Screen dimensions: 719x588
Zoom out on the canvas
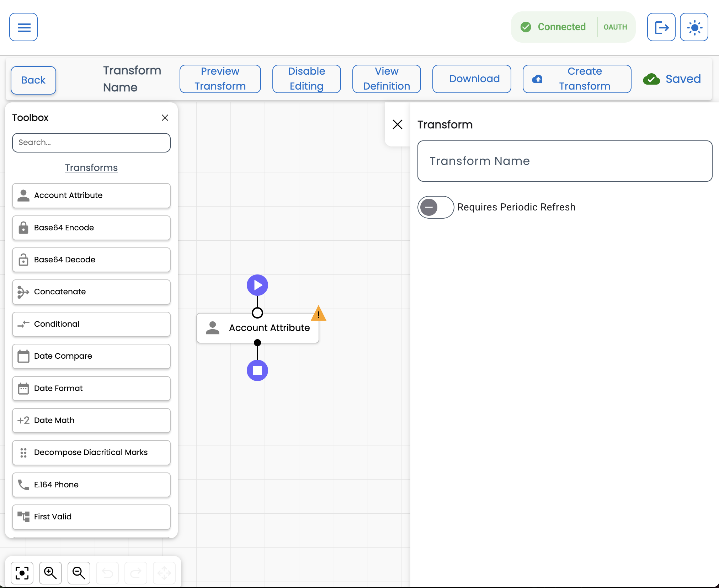[x=79, y=573]
